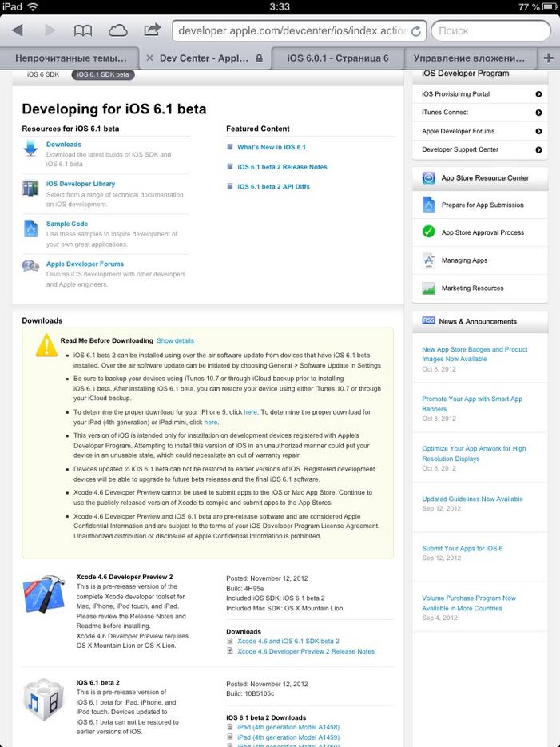Open App Store Approval Process
The height and width of the screenshot is (747, 560).
pyautogui.click(x=483, y=232)
